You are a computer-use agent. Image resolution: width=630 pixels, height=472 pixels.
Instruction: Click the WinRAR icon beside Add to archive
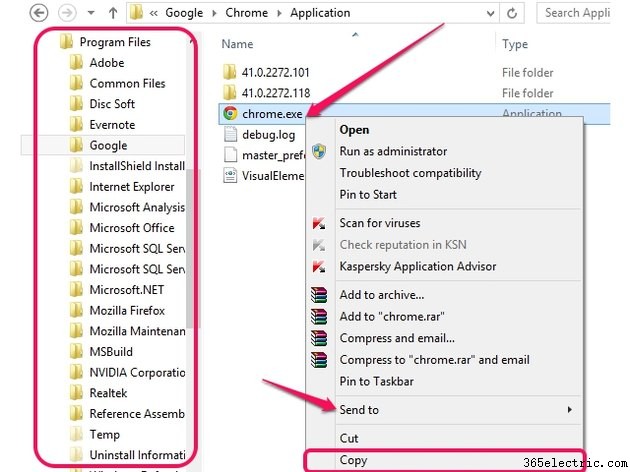319,295
